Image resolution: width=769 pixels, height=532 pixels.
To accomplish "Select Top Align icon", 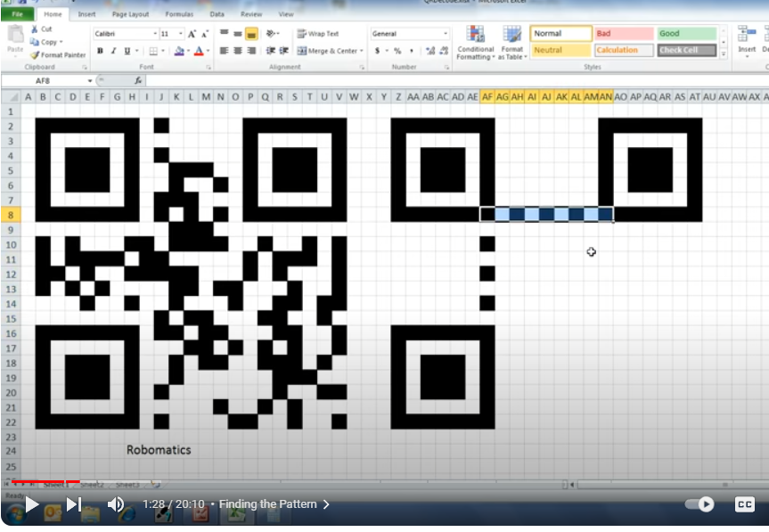I will pos(225,33).
